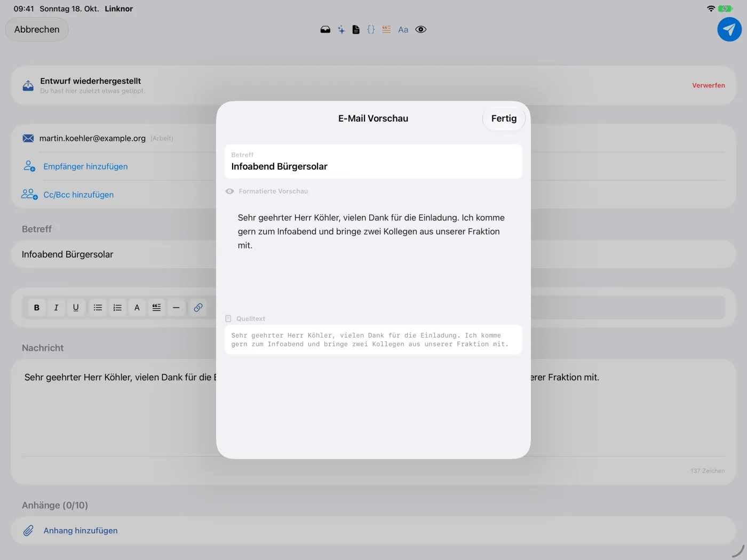Open the Aa font settings icon

[403, 30]
